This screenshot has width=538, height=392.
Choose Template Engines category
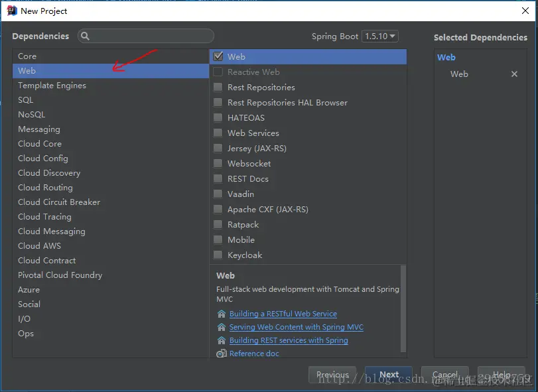111,86
